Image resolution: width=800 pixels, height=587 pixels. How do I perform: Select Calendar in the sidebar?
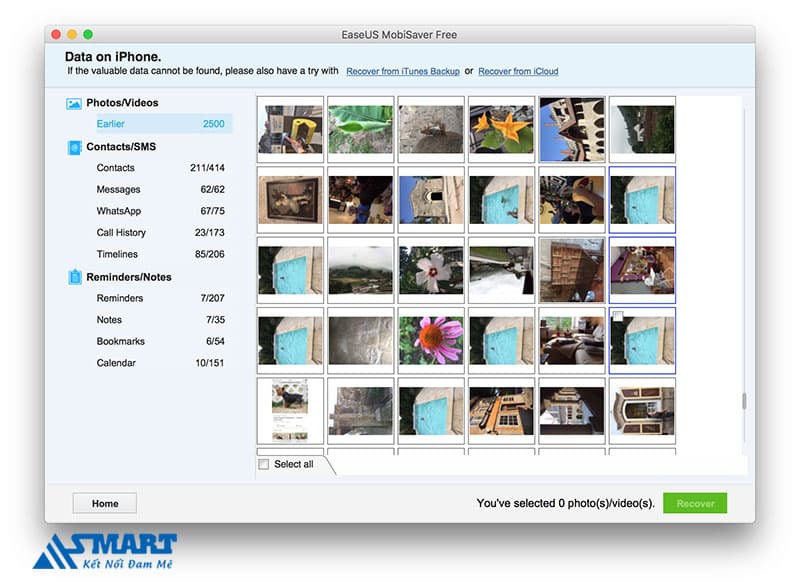[116, 363]
